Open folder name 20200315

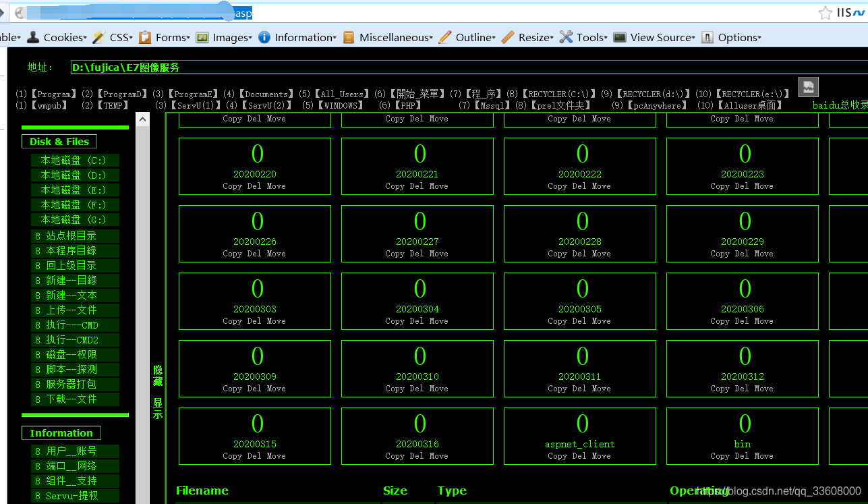(255, 444)
